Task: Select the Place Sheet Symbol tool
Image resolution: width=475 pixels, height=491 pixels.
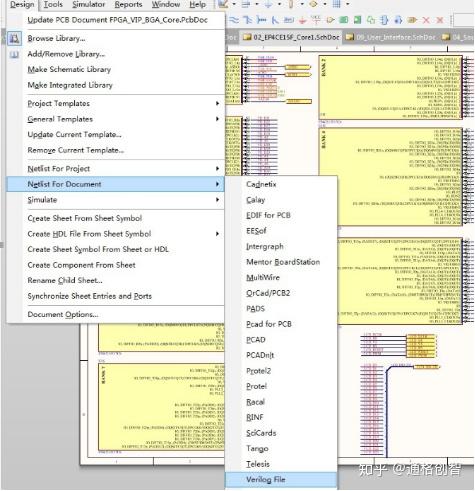Action: pos(343,20)
